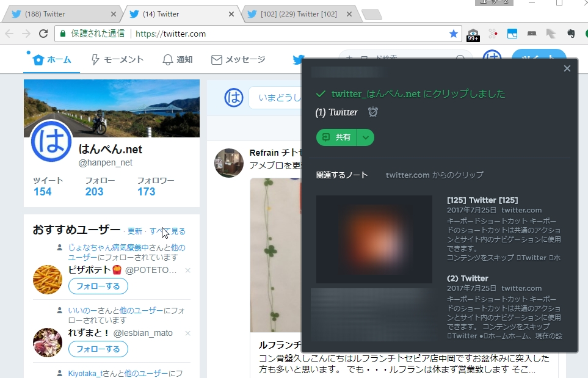Go back with the browser back arrow
Viewport: 588px width, 378px height.
coord(9,34)
